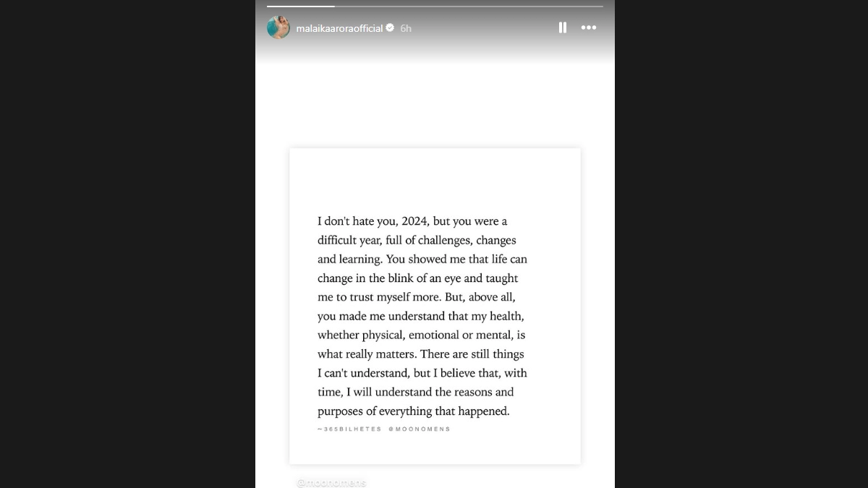Image resolution: width=868 pixels, height=488 pixels.
Task: Open the three-dot more options menu
Action: [589, 28]
